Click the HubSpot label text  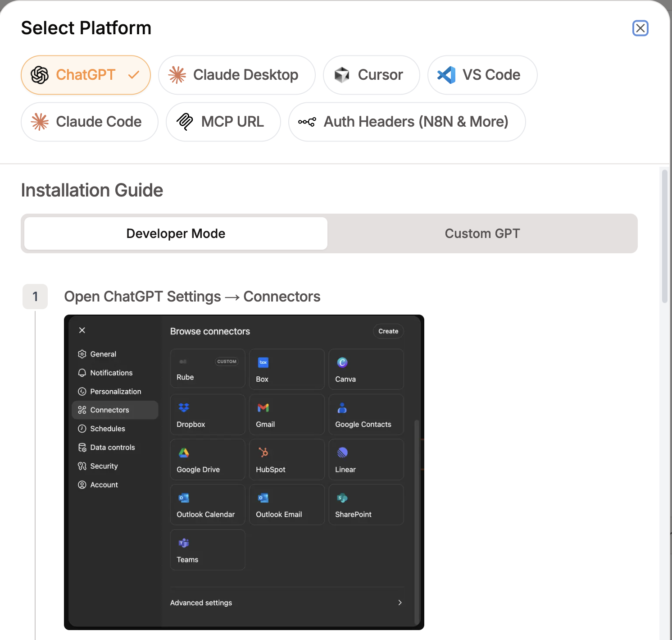[x=271, y=470]
